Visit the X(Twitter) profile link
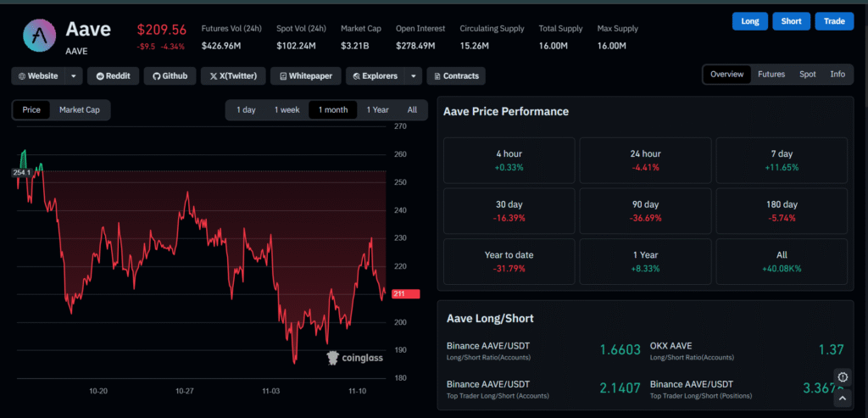The width and height of the screenshot is (868, 418). [x=233, y=75]
